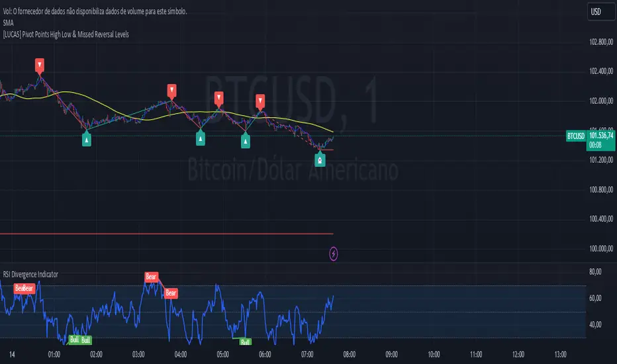
Task: Click 10:00 on the time axis
Action: coord(434,355)
